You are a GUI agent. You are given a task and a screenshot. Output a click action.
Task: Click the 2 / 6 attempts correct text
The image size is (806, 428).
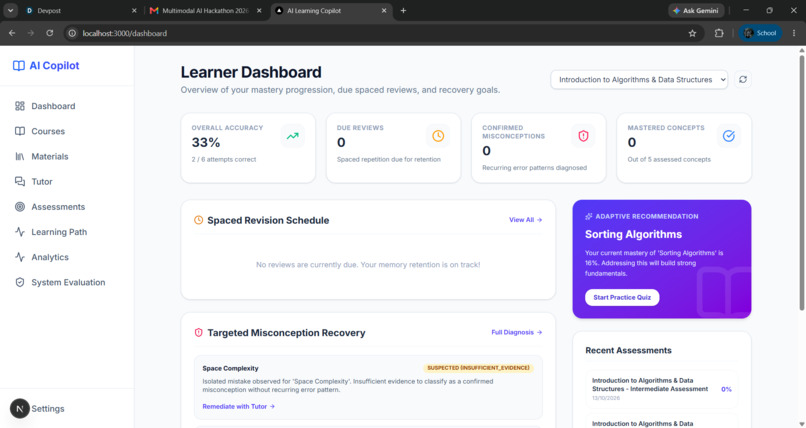point(224,159)
